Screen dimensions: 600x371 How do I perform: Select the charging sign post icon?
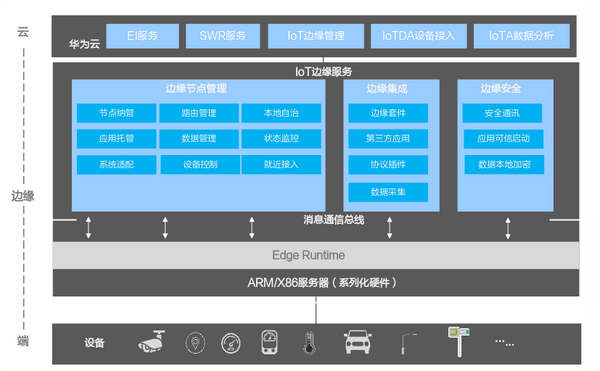point(459,342)
